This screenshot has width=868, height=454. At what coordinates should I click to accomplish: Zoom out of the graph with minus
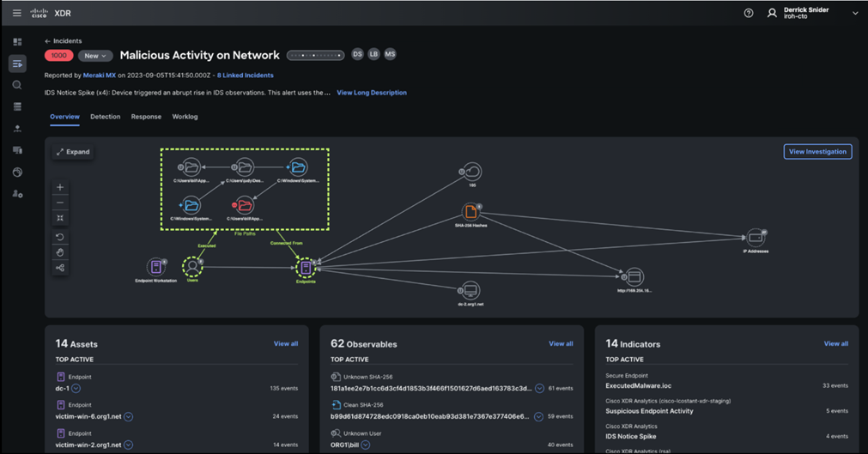(60, 203)
